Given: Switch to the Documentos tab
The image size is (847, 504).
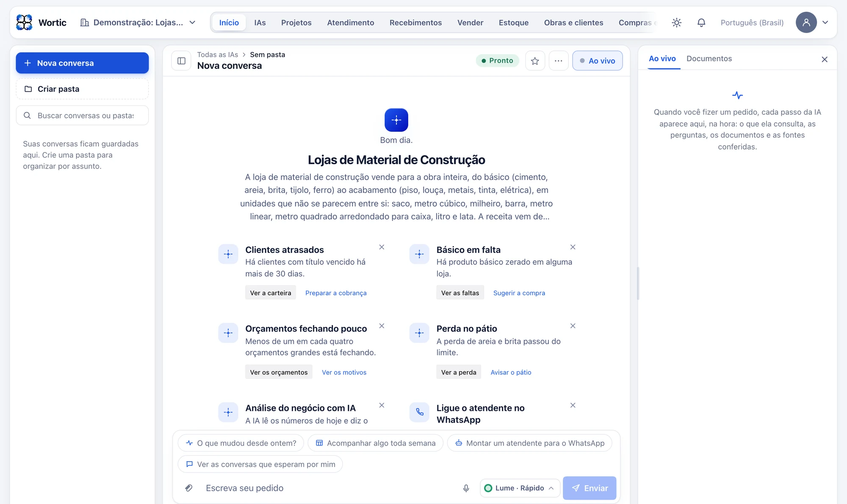Looking at the screenshot, I should (x=709, y=58).
